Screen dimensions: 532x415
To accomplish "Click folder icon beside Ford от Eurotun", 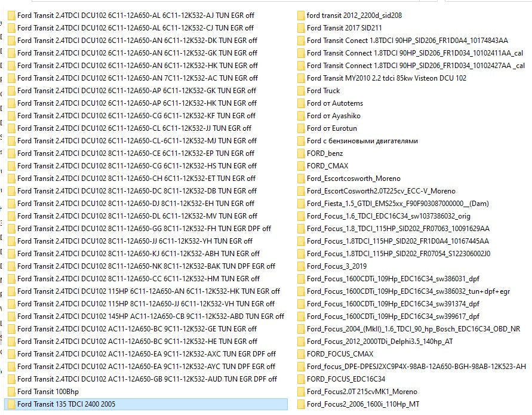I will coord(300,128).
